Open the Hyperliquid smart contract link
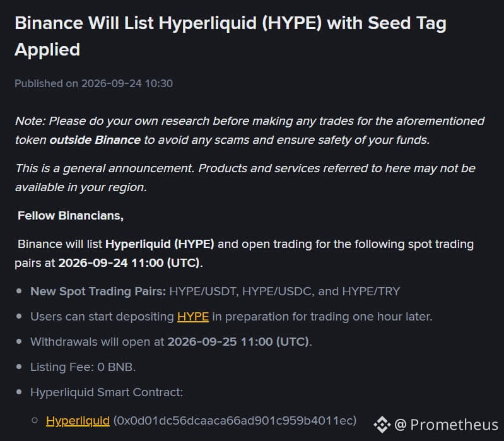 pyautogui.click(x=78, y=420)
